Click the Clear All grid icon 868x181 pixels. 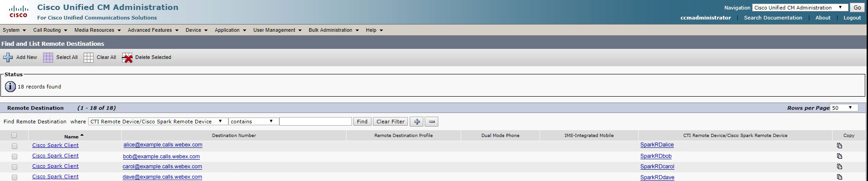click(x=89, y=58)
